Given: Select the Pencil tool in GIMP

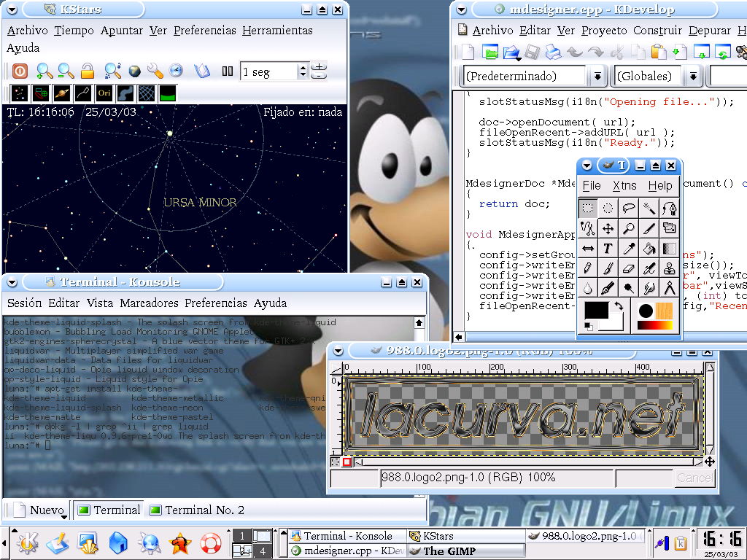Looking at the screenshot, I should click(588, 268).
